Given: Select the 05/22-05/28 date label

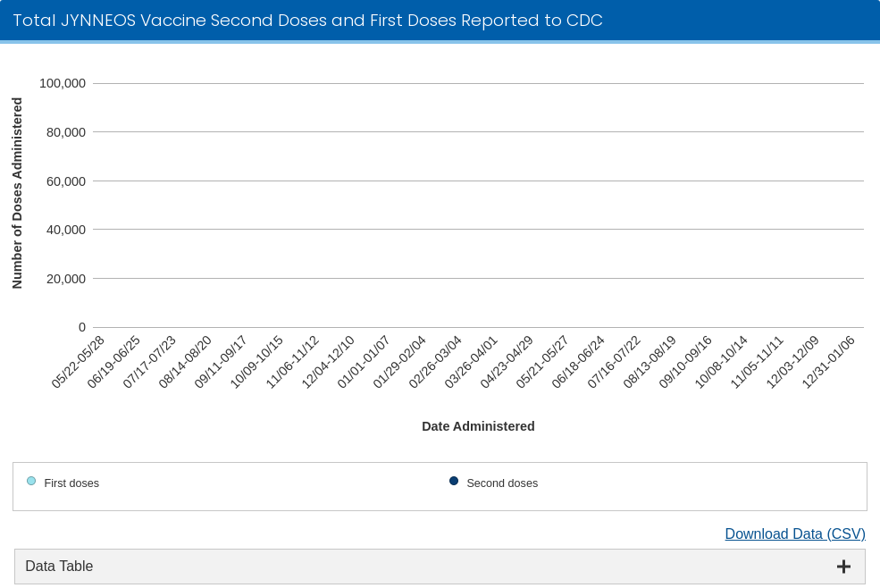Looking at the screenshot, I should (x=79, y=362).
